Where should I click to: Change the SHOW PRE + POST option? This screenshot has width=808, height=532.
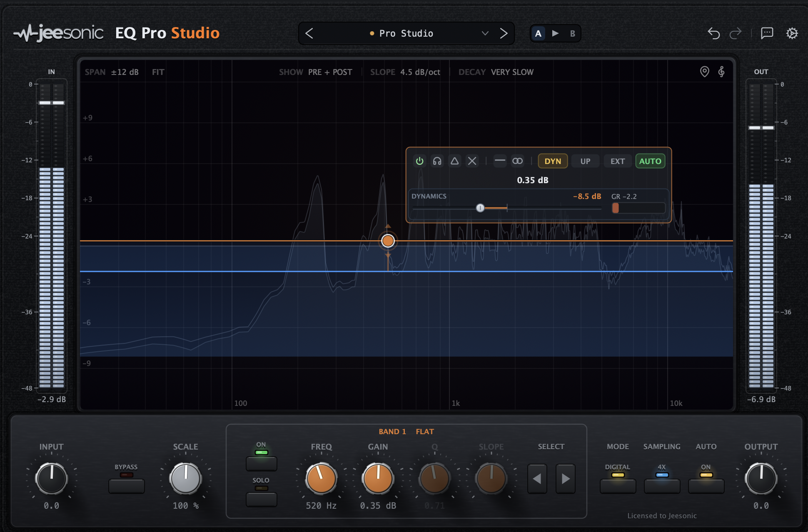pos(315,72)
